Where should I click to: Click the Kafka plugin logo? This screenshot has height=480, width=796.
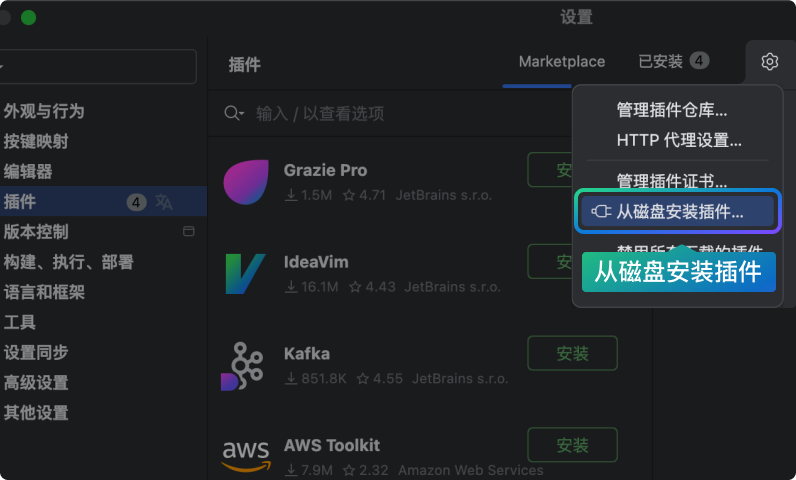(242, 366)
